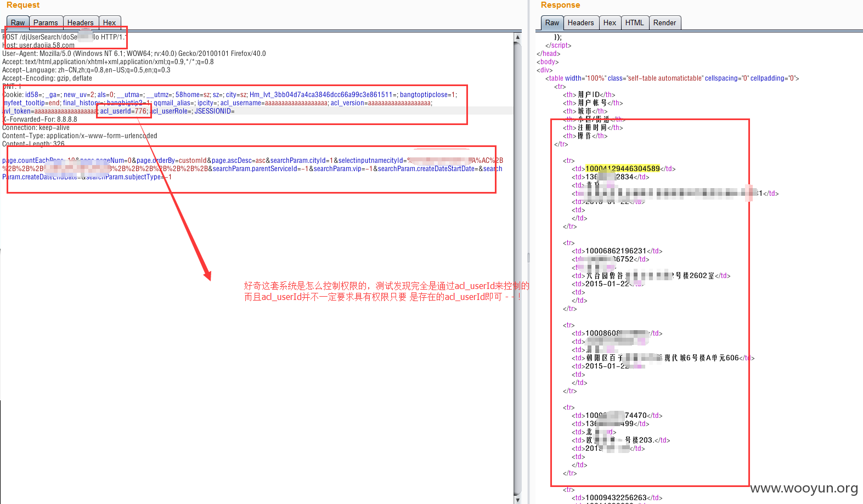Click the request pane vertical scrollbar track
This screenshot has height=504, width=863.
(x=517, y=269)
